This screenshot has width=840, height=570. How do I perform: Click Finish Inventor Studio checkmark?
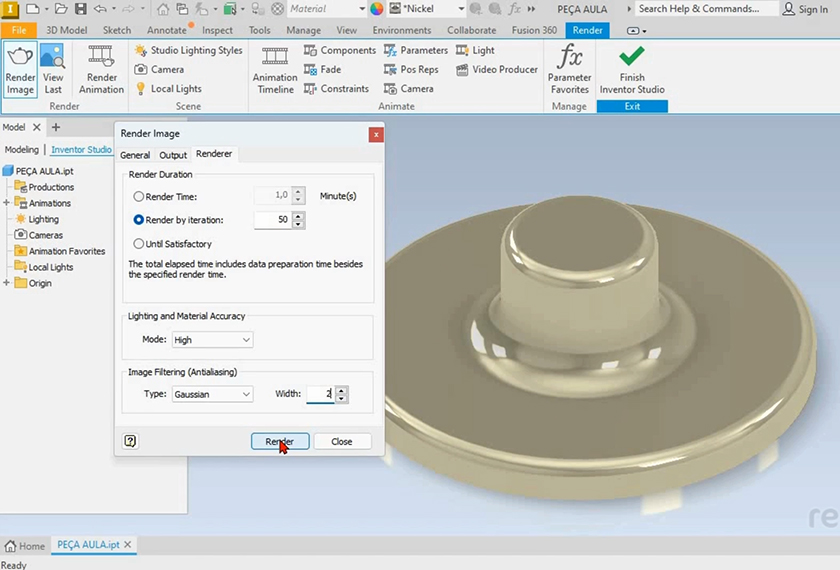tap(632, 58)
